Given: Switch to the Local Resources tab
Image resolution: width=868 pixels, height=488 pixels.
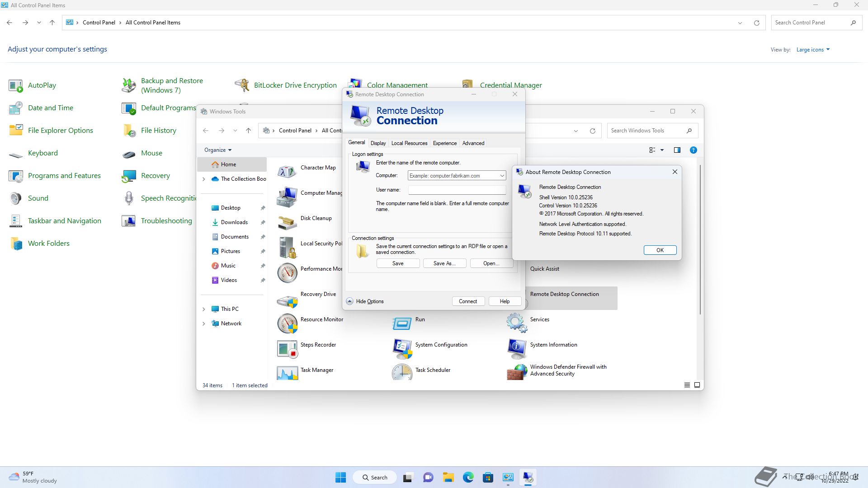Looking at the screenshot, I should click(409, 143).
